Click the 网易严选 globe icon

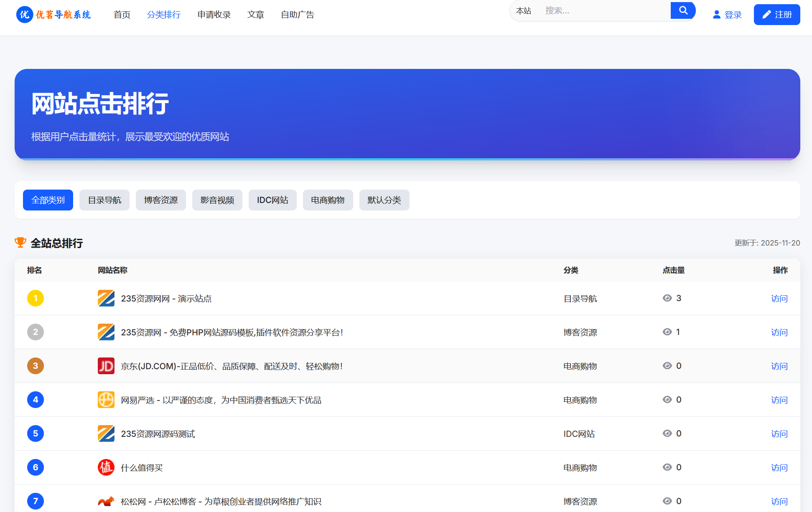[x=106, y=400]
